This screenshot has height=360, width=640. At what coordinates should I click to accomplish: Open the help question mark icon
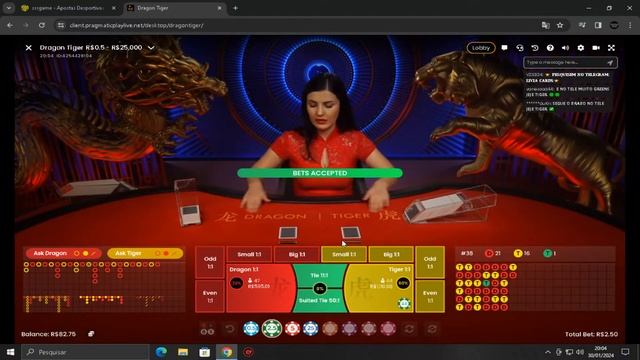point(550,48)
